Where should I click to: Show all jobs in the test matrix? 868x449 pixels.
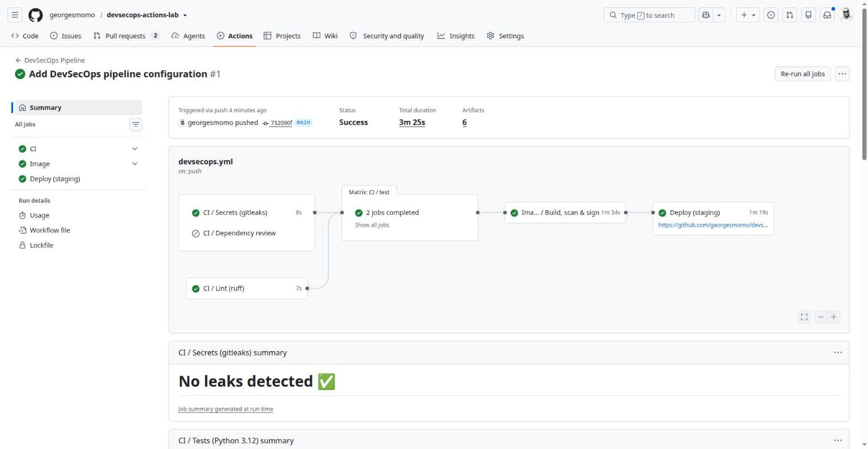coord(372,225)
